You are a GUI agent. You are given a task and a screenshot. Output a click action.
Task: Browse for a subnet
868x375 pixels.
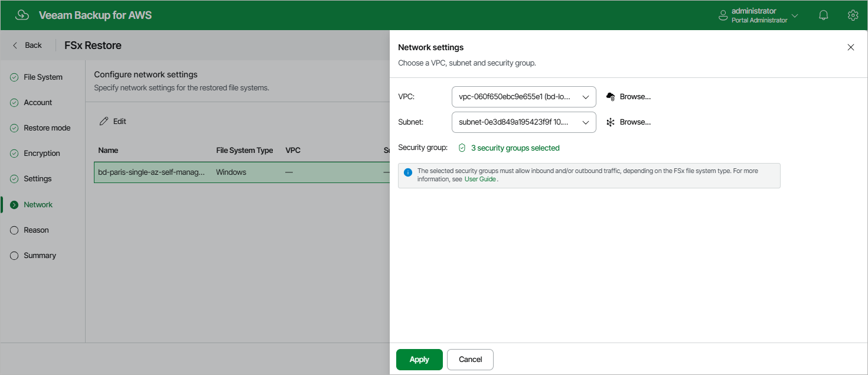click(x=635, y=122)
